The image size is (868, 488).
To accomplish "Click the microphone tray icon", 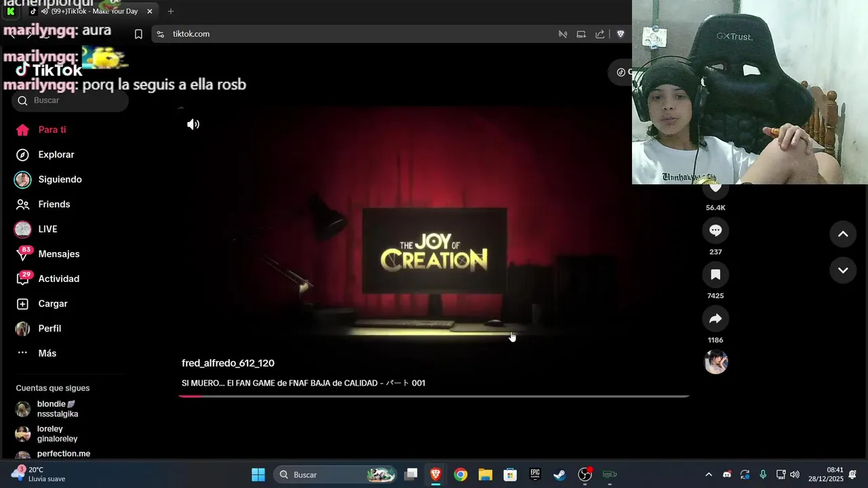I will click(763, 474).
